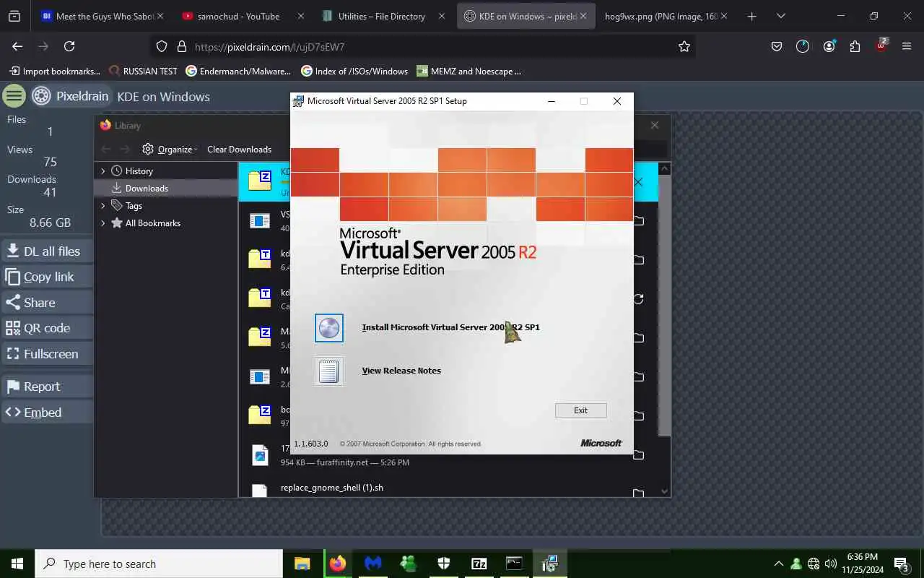Switch to Meet the Guys Who Sabot tab

pos(104,16)
